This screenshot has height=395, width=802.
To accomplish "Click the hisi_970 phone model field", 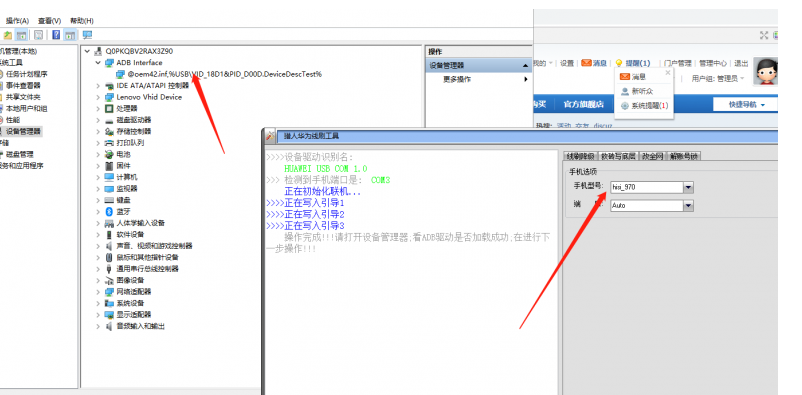I will (x=647, y=187).
